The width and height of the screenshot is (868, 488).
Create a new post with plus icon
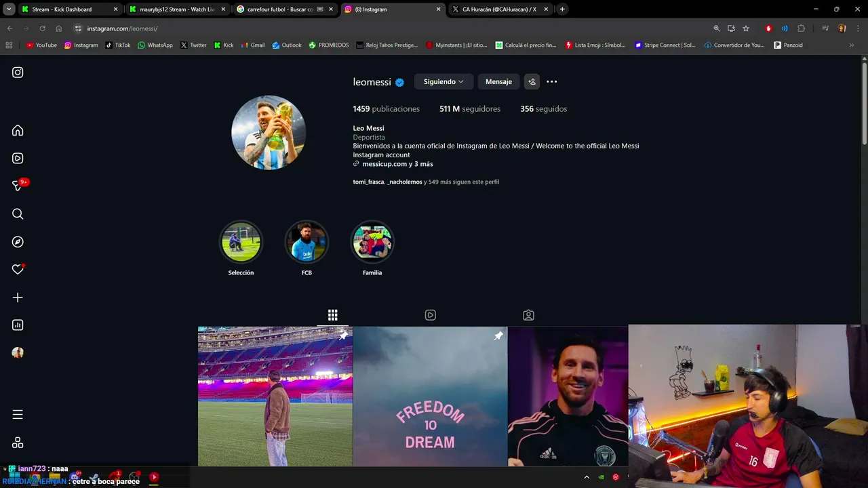18,298
